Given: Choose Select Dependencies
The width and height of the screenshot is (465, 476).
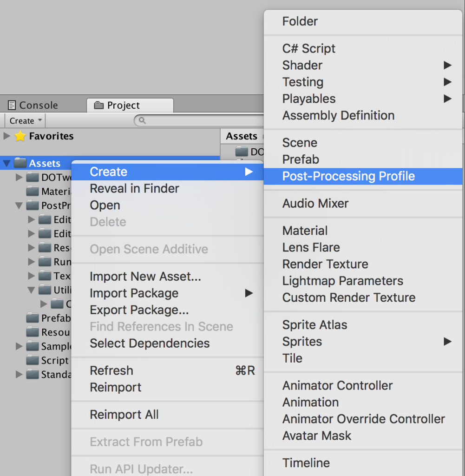Looking at the screenshot, I should click(x=167, y=344).
